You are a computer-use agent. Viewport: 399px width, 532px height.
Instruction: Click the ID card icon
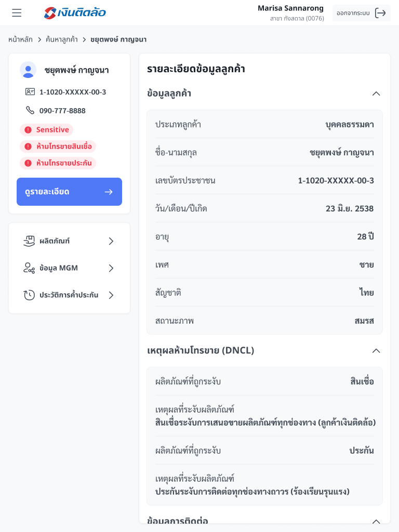(30, 92)
